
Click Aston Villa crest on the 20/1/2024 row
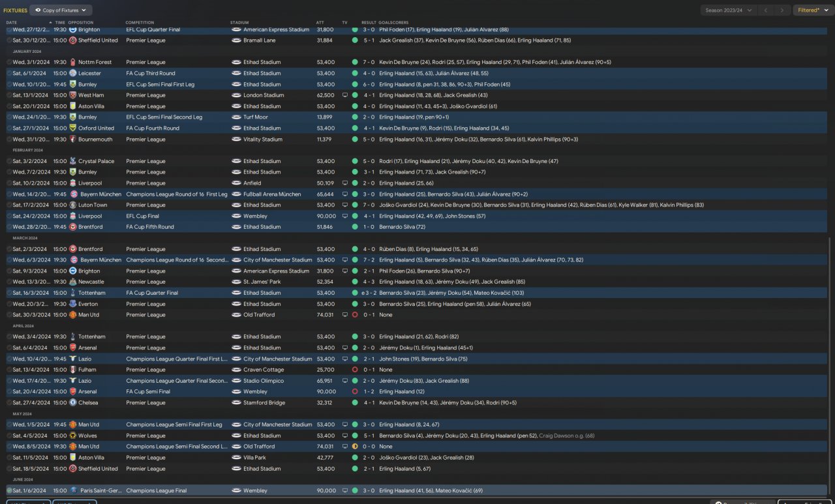tap(73, 106)
